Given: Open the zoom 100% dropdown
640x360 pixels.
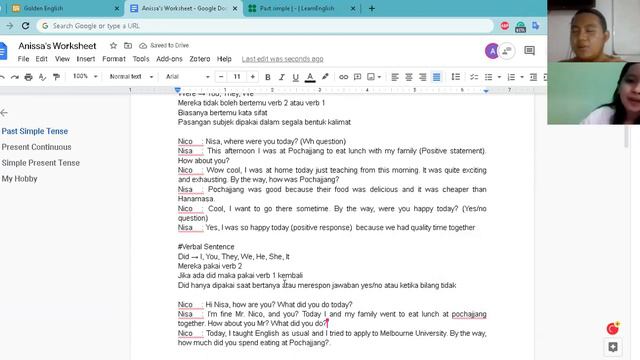Looking at the screenshot, I should [85, 76].
